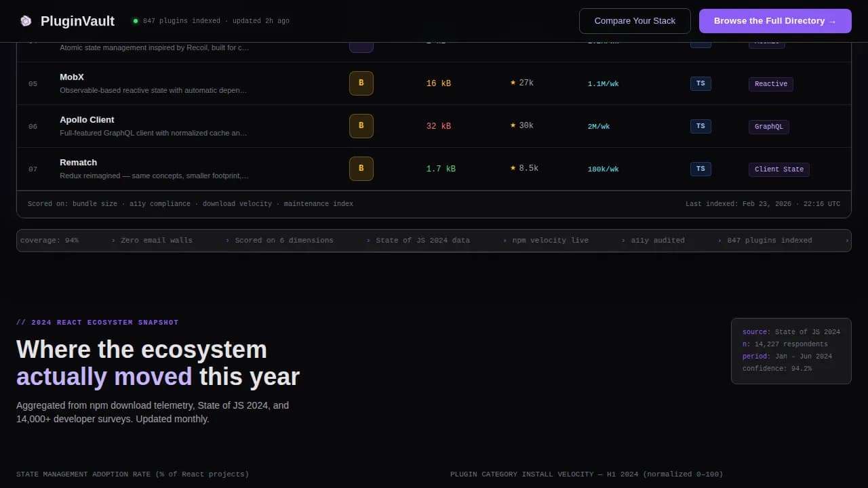The height and width of the screenshot is (488, 868).
Task: Open the MobX plugin title
Action: pyautogui.click(x=72, y=77)
